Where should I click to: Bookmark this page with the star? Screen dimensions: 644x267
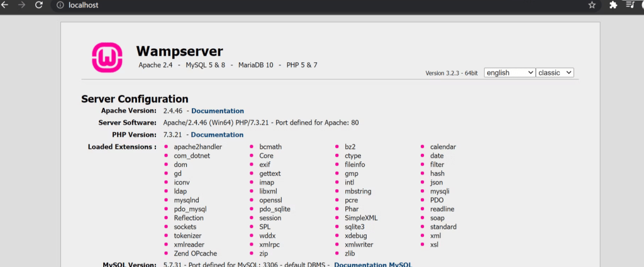[592, 5]
